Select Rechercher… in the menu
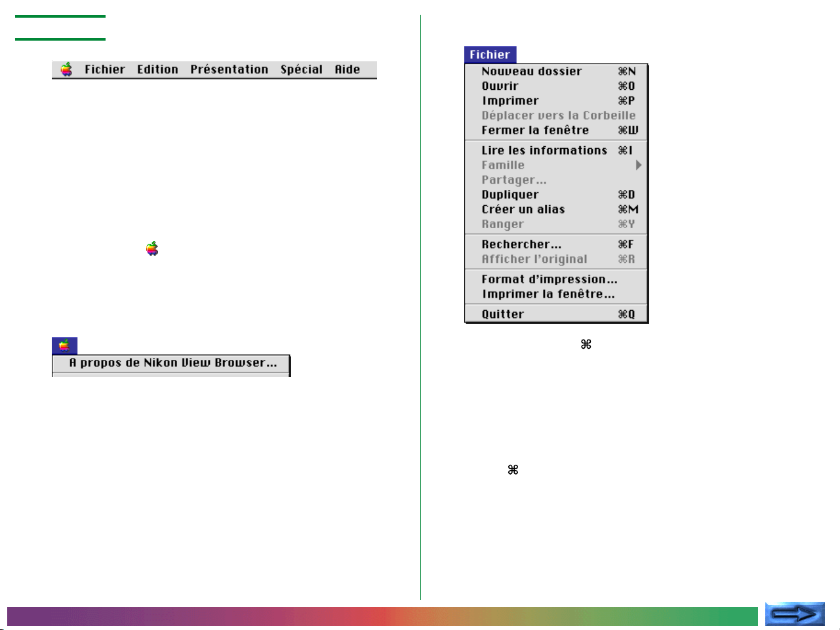Viewport: 840px width, 630px height. [x=521, y=245]
